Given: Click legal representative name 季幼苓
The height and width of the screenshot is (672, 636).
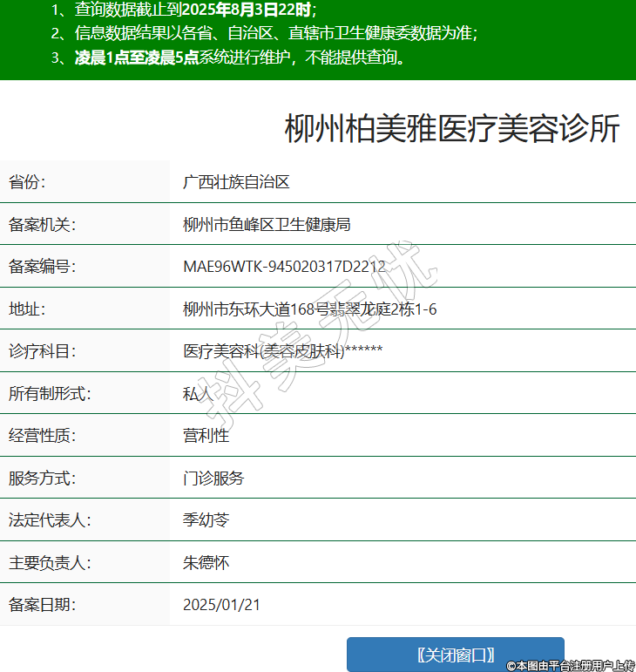Looking at the screenshot, I should (206, 520).
